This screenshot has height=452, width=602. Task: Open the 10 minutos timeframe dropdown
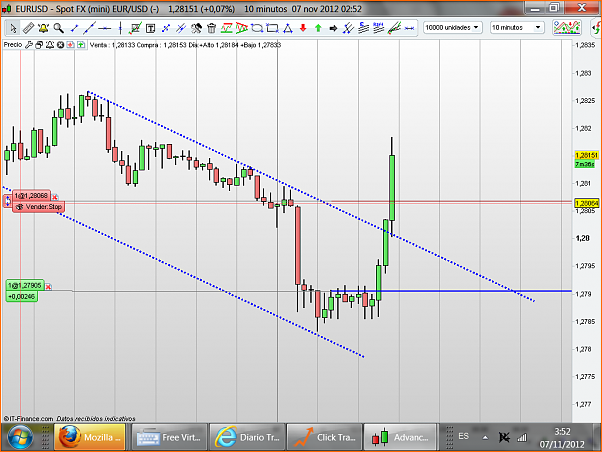pos(517,27)
